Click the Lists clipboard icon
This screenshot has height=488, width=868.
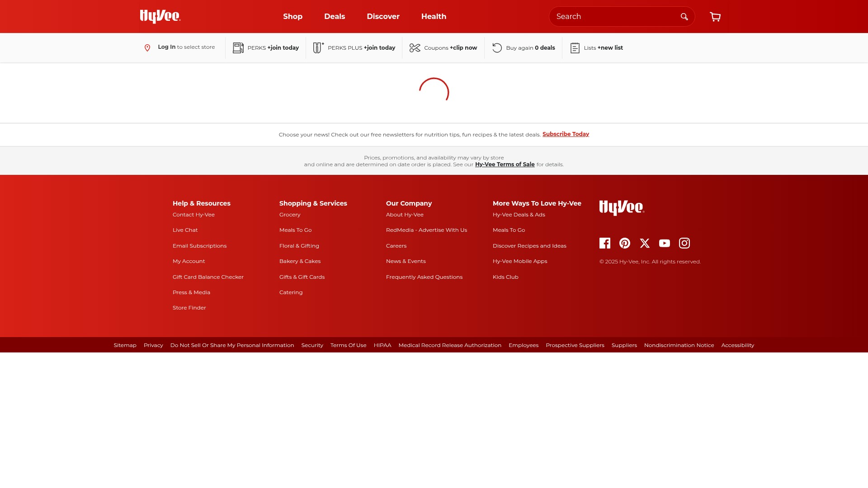575,48
